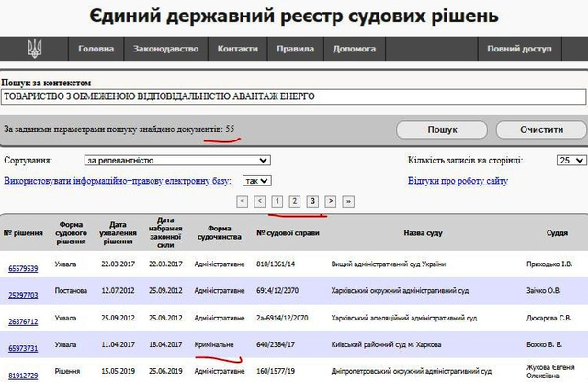Open the records per page dropdown
The height and width of the screenshot is (382, 588).
[x=571, y=161]
